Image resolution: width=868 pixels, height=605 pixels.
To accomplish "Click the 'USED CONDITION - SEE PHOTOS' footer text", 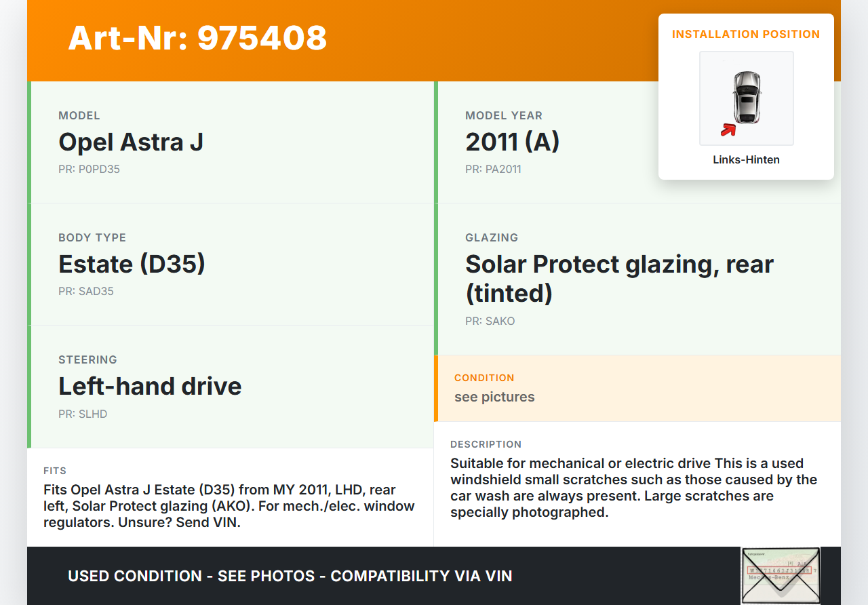I will tap(290, 576).
